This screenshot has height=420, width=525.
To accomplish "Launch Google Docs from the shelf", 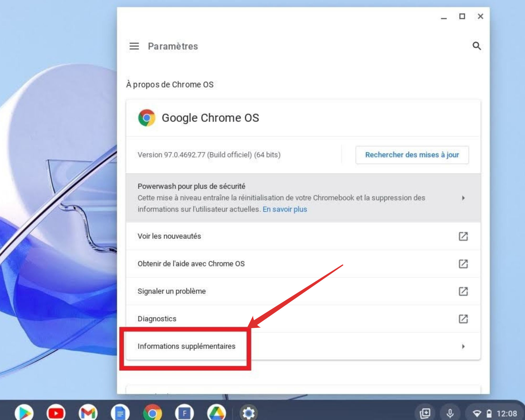I will (x=120, y=413).
